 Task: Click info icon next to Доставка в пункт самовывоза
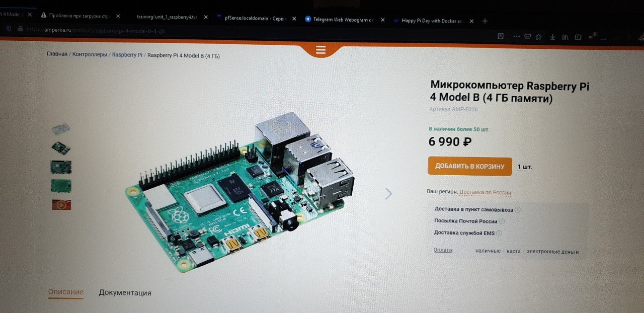coord(518,210)
